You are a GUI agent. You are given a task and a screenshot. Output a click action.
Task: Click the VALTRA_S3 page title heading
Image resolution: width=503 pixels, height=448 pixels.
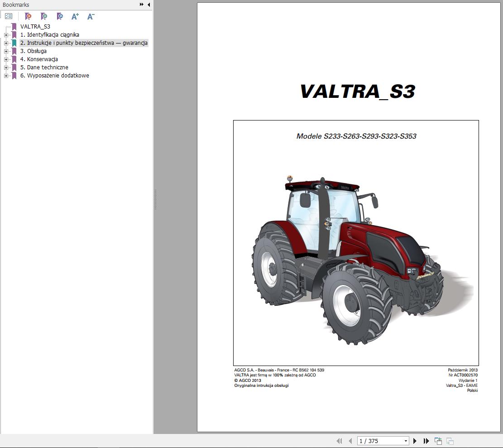coord(358,92)
